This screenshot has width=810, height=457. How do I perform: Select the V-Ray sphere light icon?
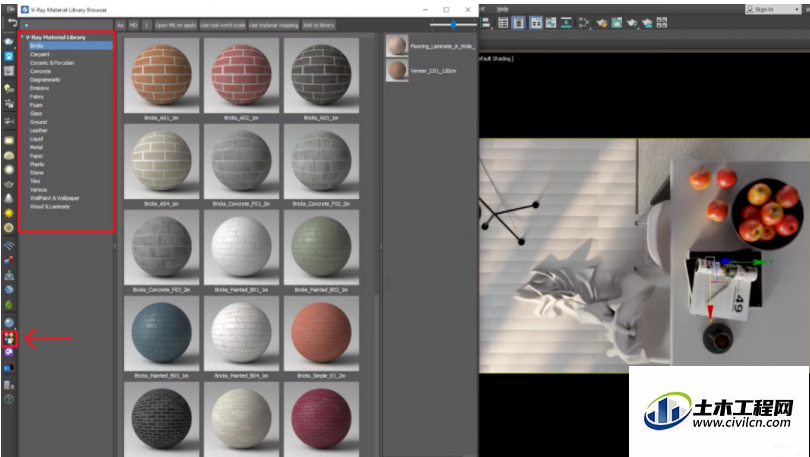[9, 169]
